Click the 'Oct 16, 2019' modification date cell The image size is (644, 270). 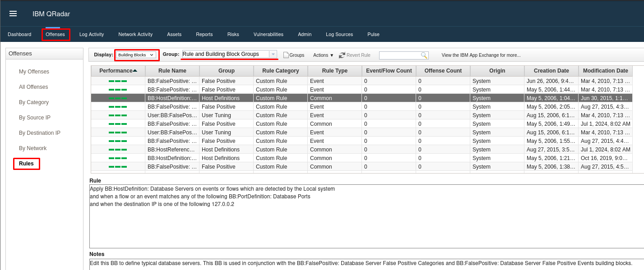tap(606, 158)
